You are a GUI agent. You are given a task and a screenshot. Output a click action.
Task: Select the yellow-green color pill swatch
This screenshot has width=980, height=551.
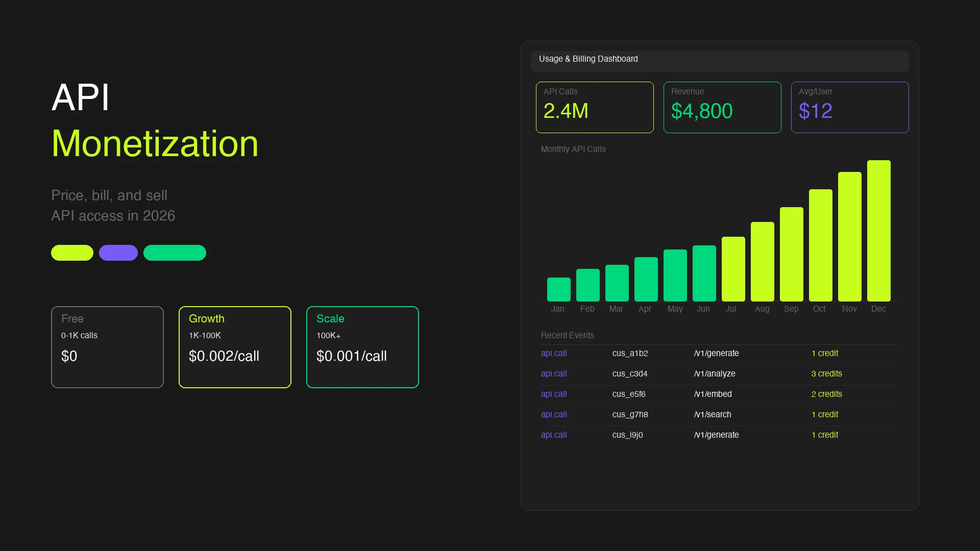coord(72,253)
